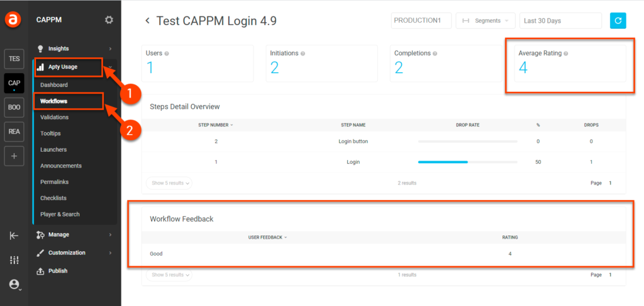Collapse the Apty Usage menu chevron
Screen dimensions: 644x306
110,67
